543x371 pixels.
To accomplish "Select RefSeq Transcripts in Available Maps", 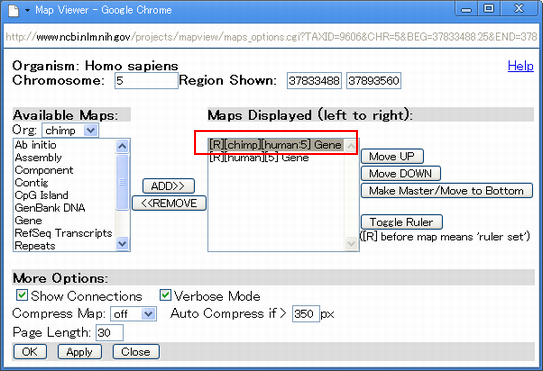I will point(65,233).
